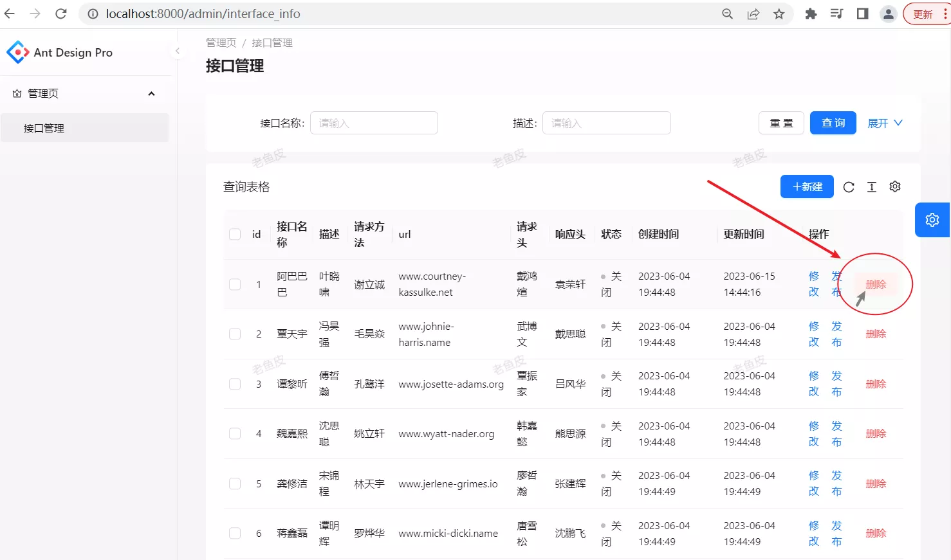Open the browser profile avatar
The height and width of the screenshot is (560, 951).
coord(889,14)
